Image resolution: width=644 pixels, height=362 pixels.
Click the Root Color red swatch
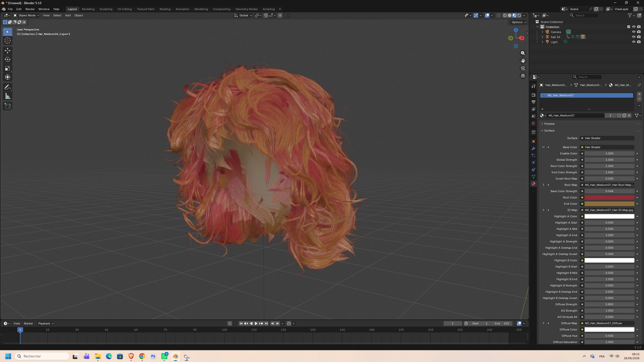tap(609, 198)
